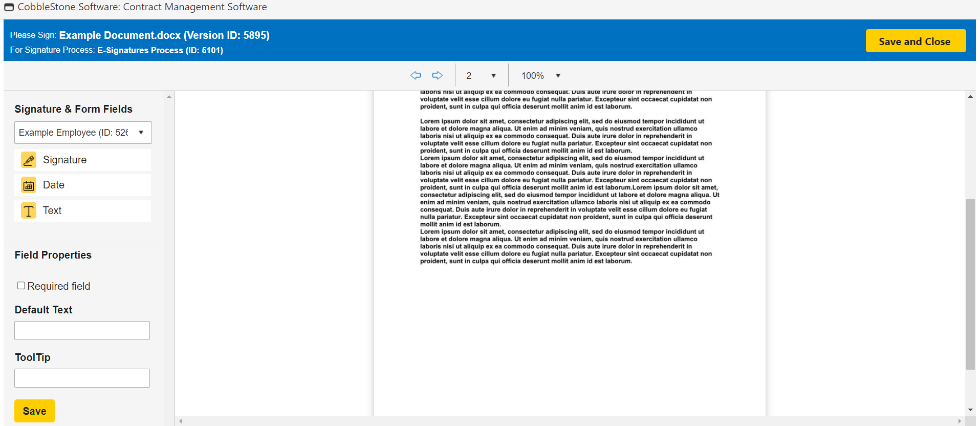Image resolution: width=980 pixels, height=426 pixels.
Task: Toggle the Required field checkbox
Action: 21,286
